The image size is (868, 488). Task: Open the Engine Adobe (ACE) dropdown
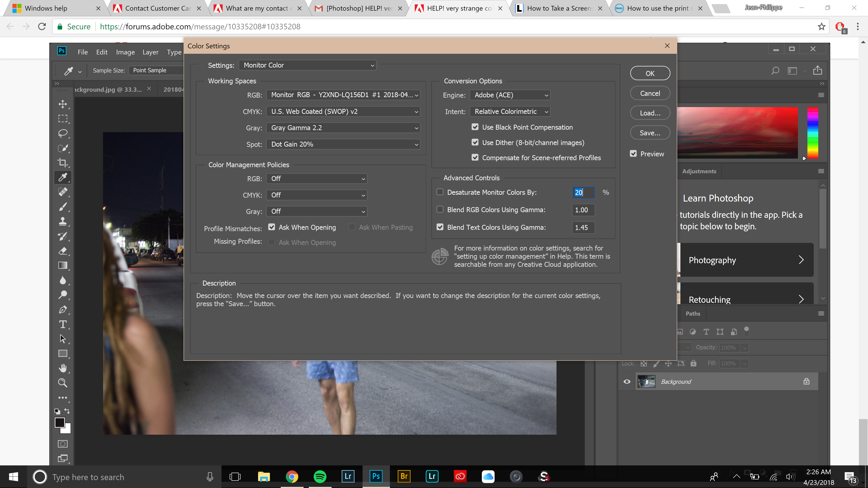pos(510,95)
